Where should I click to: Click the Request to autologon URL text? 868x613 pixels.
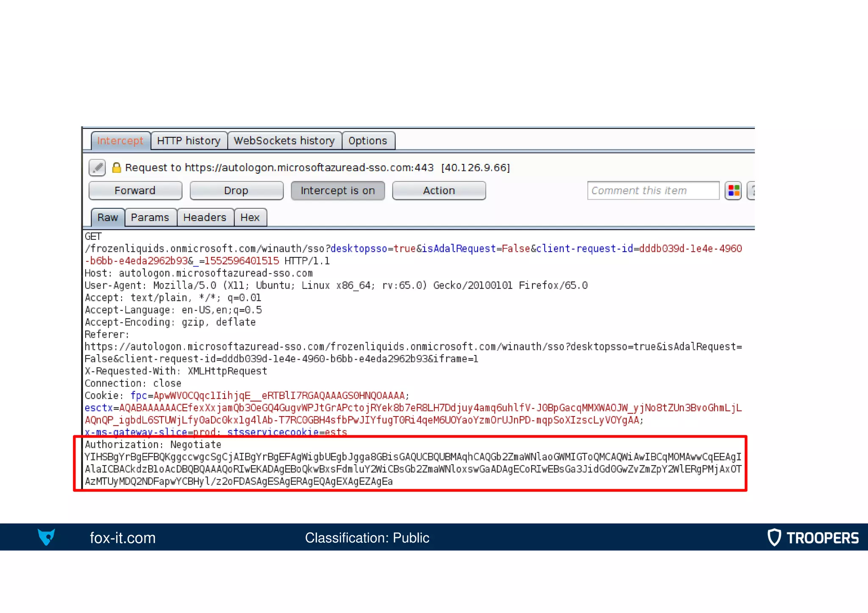tap(317, 168)
